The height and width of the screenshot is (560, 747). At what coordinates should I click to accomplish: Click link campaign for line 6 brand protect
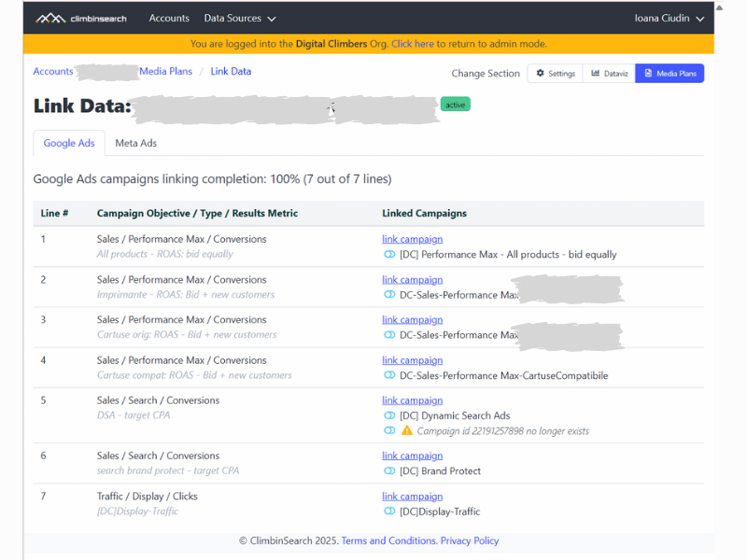pos(412,455)
